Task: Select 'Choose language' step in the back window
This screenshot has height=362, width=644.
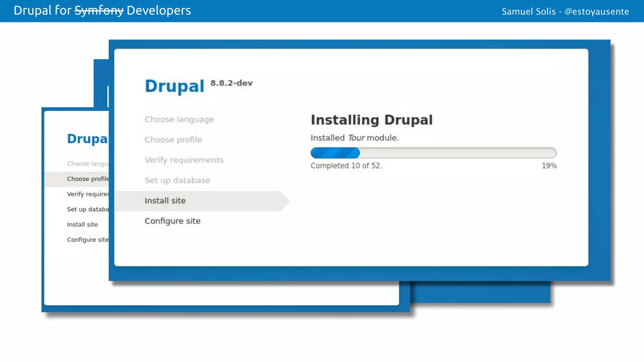Action: point(88,164)
